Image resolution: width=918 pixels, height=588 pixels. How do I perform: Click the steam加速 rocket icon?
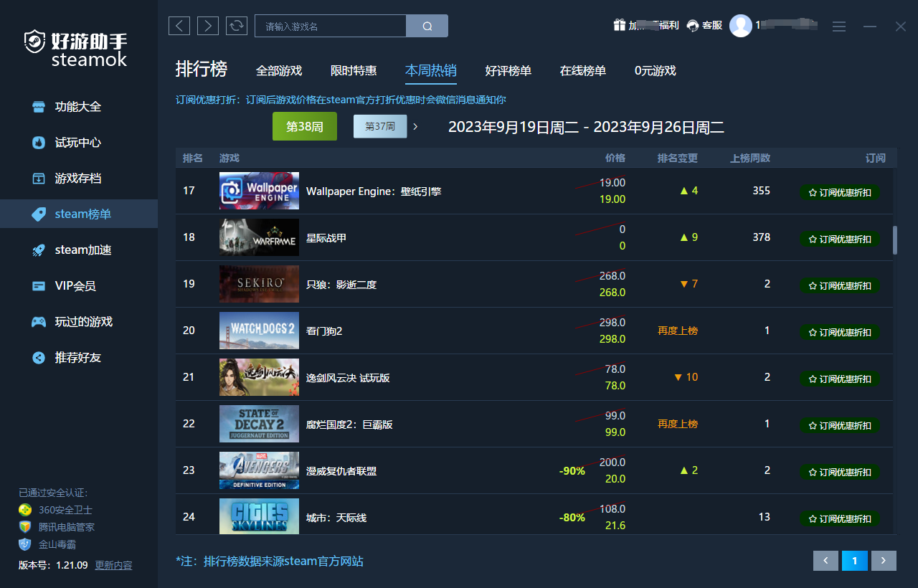(39, 250)
